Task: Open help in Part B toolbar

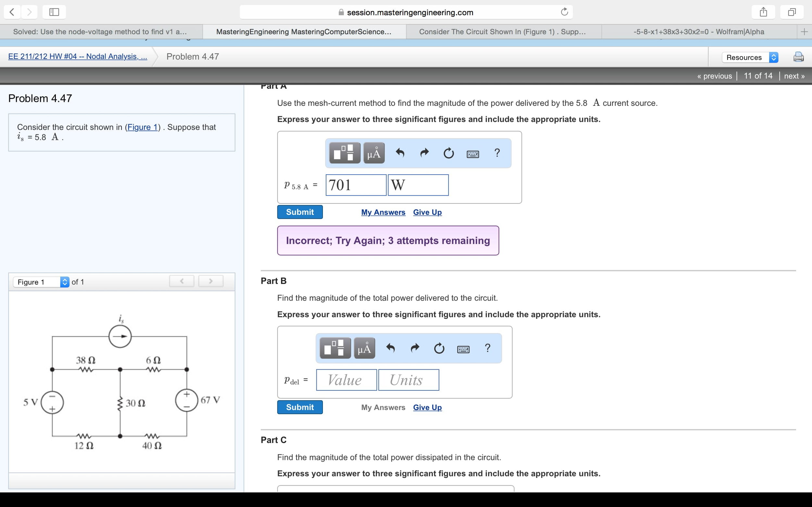Action: pyautogui.click(x=488, y=348)
